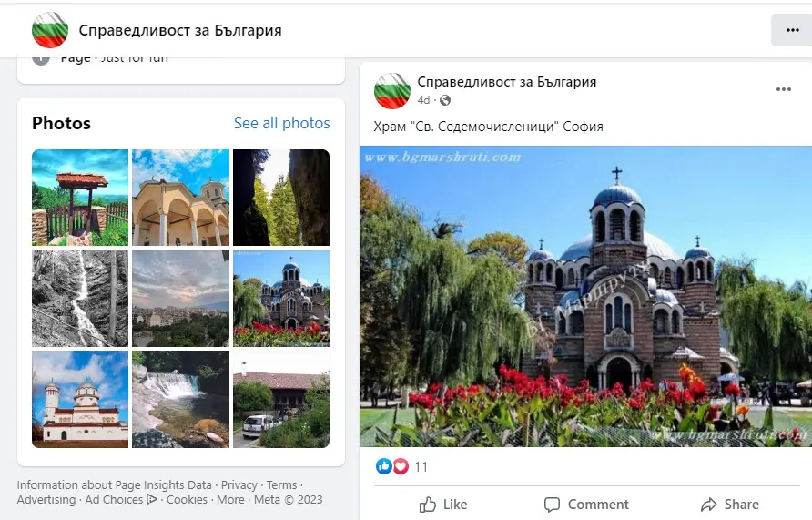Click the Share arrow button
Image resolution: width=812 pixels, height=520 pixels.
tap(729, 505)
